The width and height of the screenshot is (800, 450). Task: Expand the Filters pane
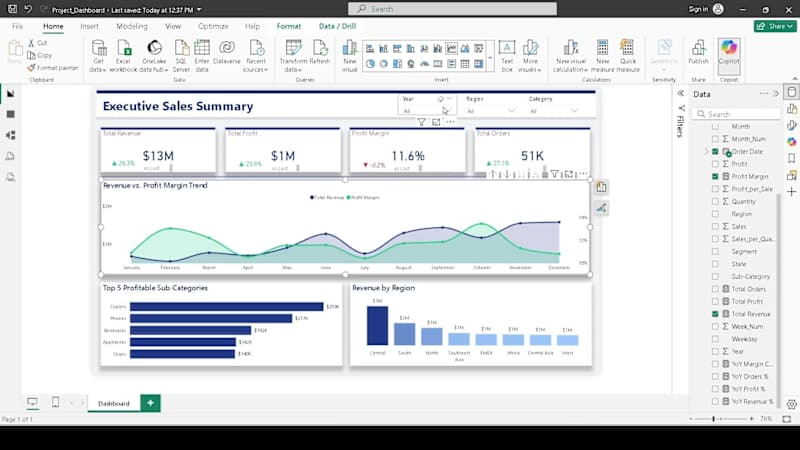(681, 93)
